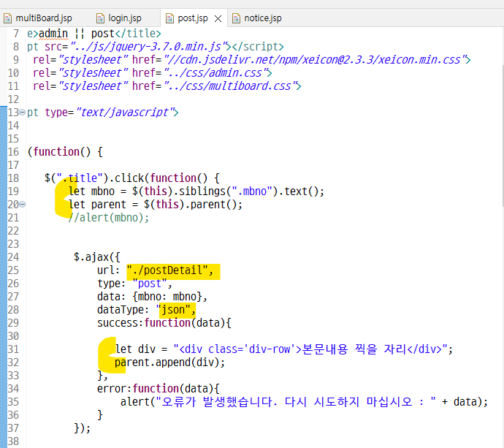The height and width of the screenshot is (448, 504).
Task: Collapse the script block at line 13
Action: click(22, 113)
